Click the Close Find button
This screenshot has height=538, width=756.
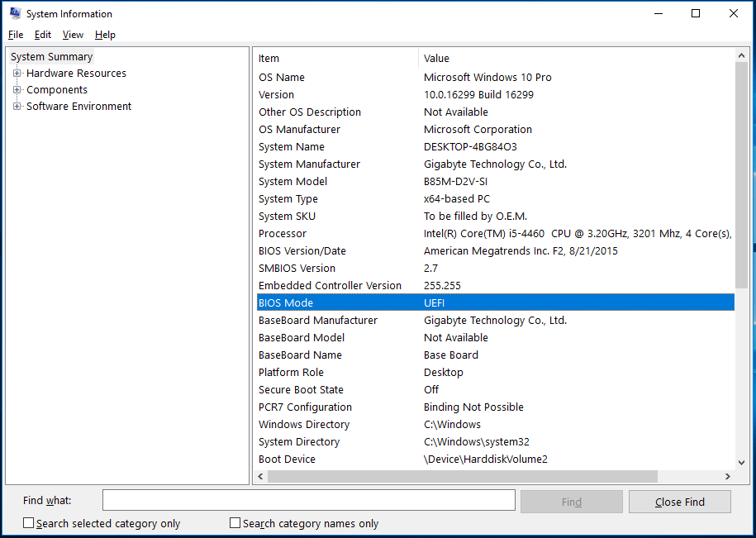(x=680, y=502)
